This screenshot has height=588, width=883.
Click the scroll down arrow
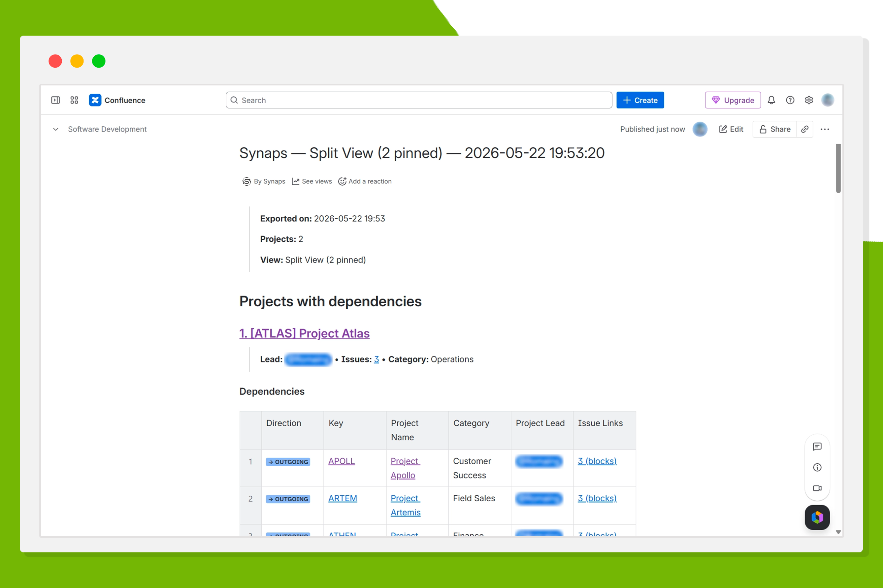(838, 532)
